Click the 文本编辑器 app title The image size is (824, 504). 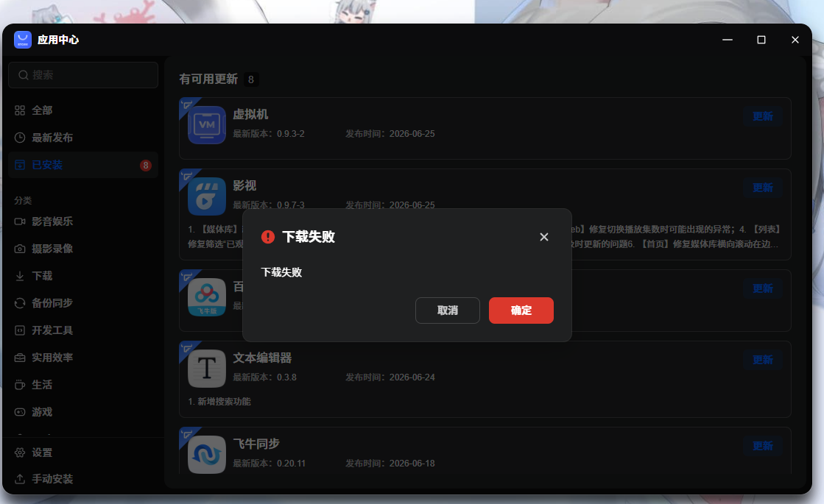(262, 358)
